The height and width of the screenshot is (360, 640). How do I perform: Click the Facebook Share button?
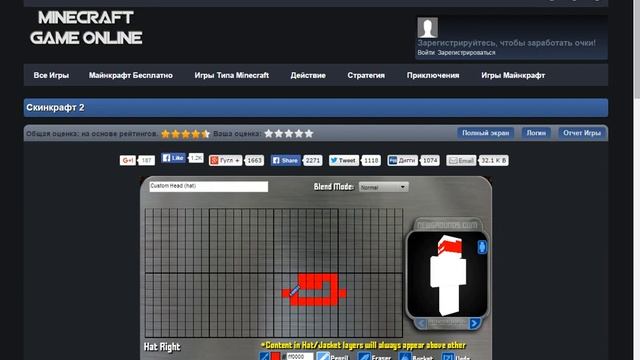(285, 160)
